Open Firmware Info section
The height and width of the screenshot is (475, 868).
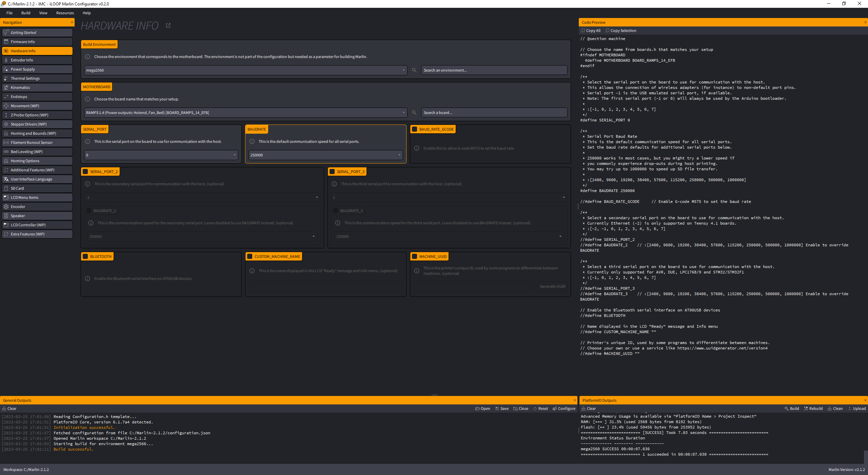click(37, 42)
